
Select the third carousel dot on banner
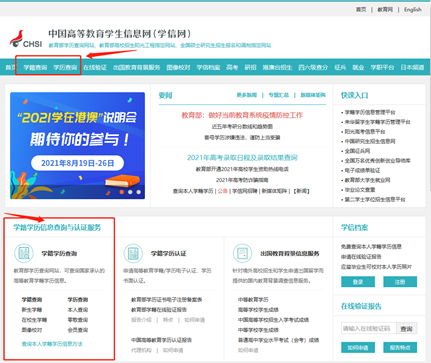139,192
